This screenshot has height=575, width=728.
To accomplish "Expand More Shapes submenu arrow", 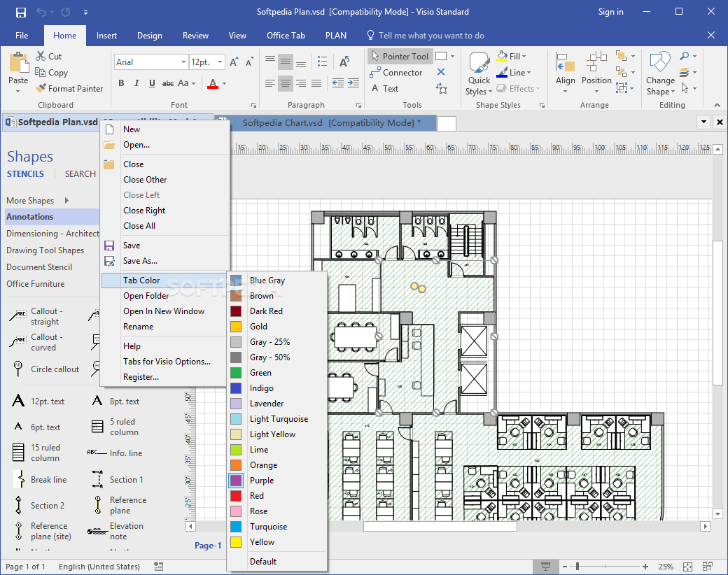I will tap(66, 201).
